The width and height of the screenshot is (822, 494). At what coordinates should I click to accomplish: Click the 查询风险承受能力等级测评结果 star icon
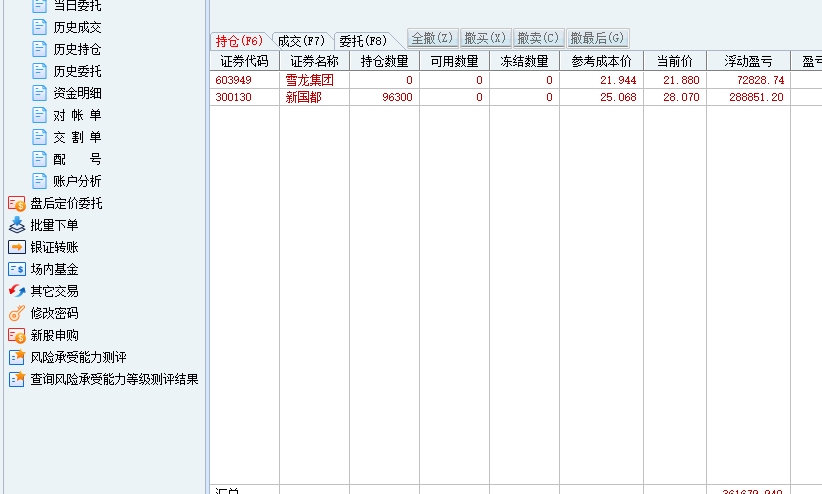(17, 379)
